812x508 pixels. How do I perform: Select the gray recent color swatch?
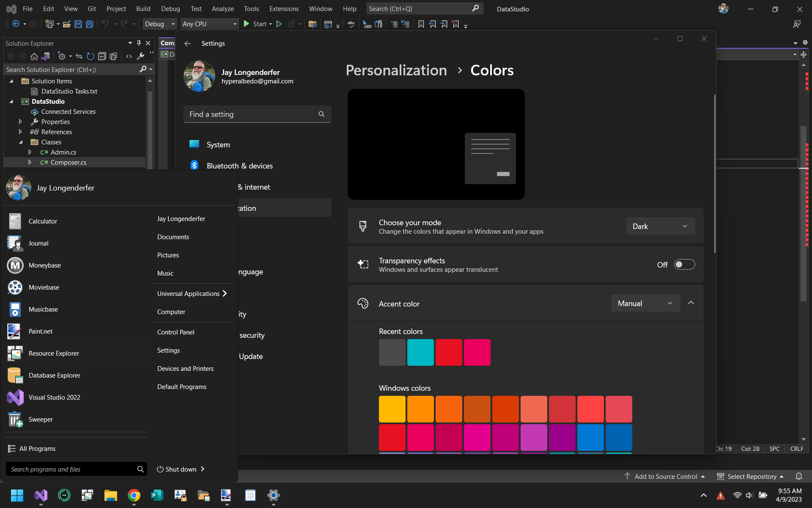pos(392,352)
